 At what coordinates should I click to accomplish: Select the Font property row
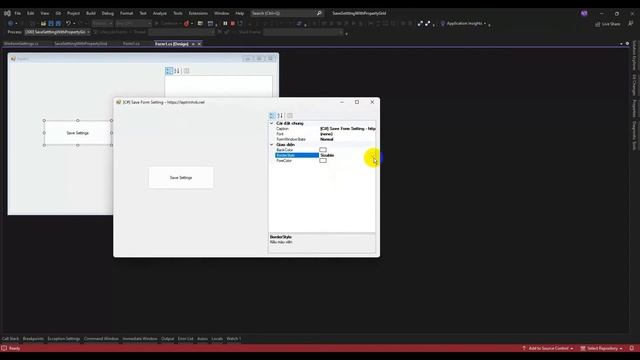[322, 134]
